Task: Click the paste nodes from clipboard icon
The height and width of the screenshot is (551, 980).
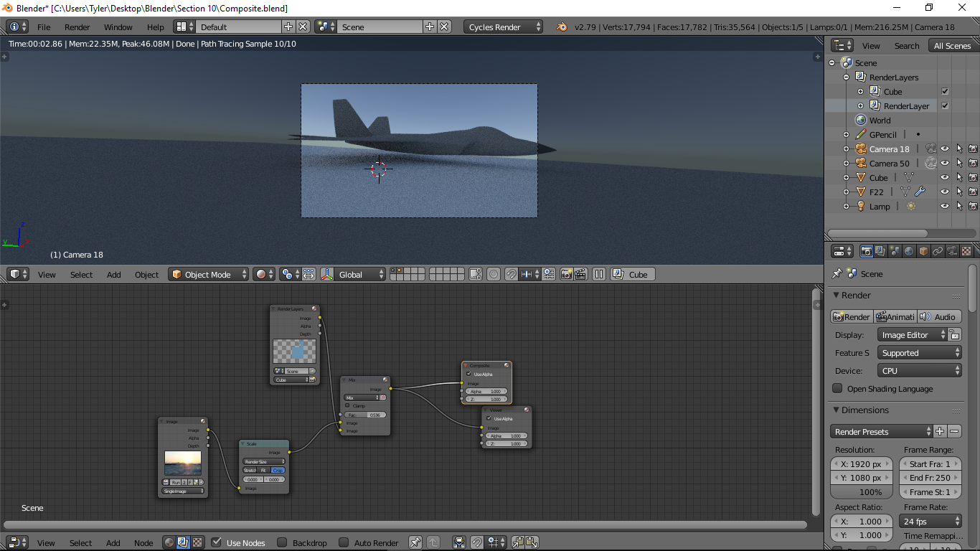Action: pos(532,542)
